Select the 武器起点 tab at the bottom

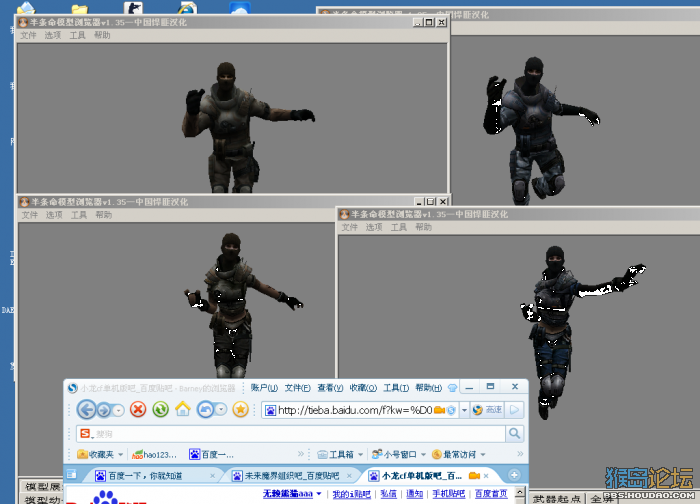click(x=558, y=499)
